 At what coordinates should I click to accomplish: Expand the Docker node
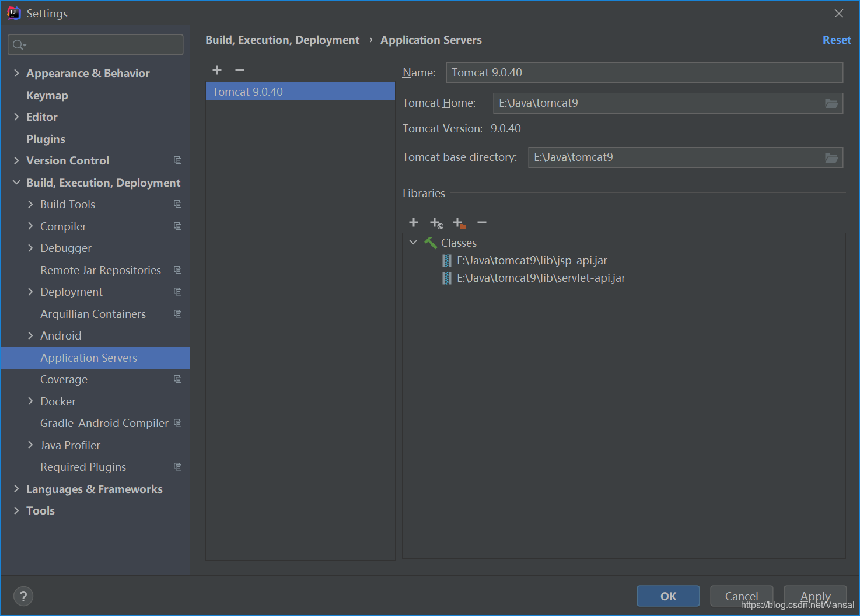[30, 401]
